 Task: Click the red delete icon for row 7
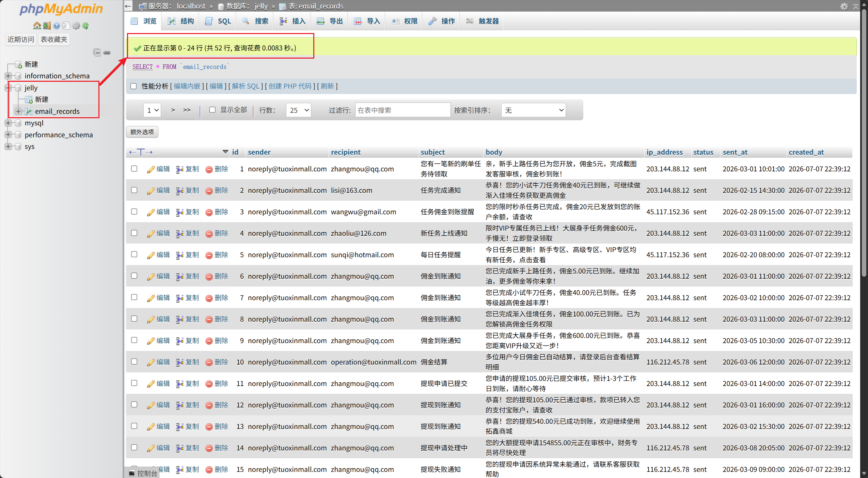tap(209, 298)
